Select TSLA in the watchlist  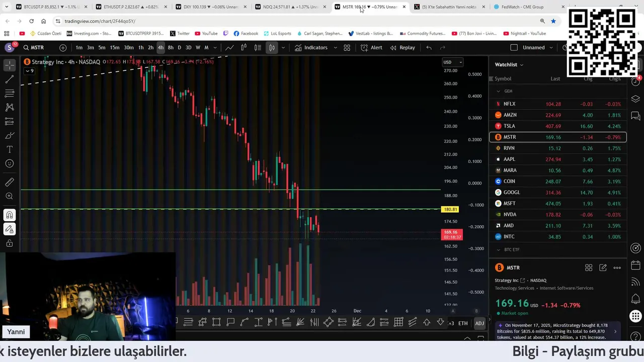click(557, 126)
